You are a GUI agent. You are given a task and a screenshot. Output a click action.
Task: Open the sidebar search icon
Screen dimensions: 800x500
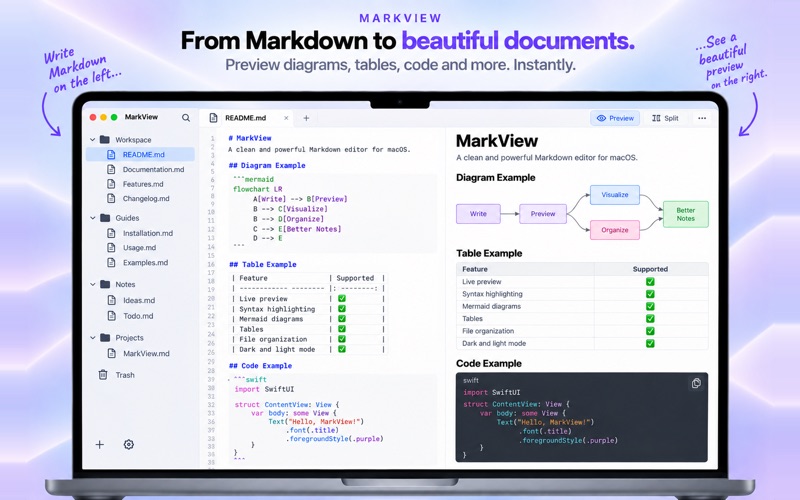(x=186, y=118)
